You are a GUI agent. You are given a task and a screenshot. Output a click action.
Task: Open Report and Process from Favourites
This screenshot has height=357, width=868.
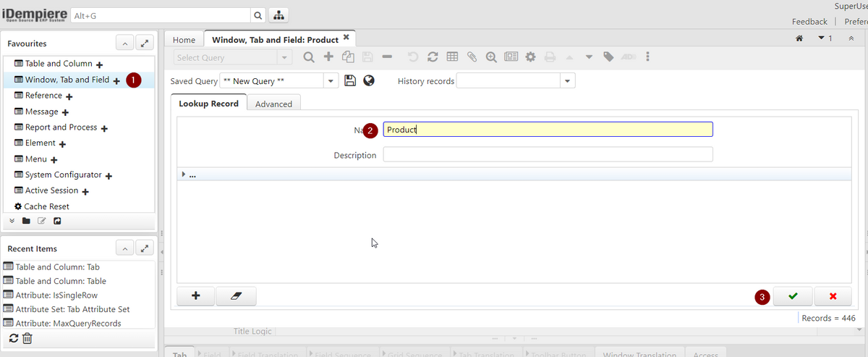click(x=61, y=127)
